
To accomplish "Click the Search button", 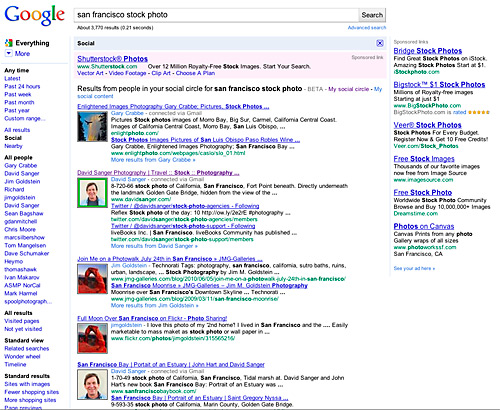I will click(372, 15).
